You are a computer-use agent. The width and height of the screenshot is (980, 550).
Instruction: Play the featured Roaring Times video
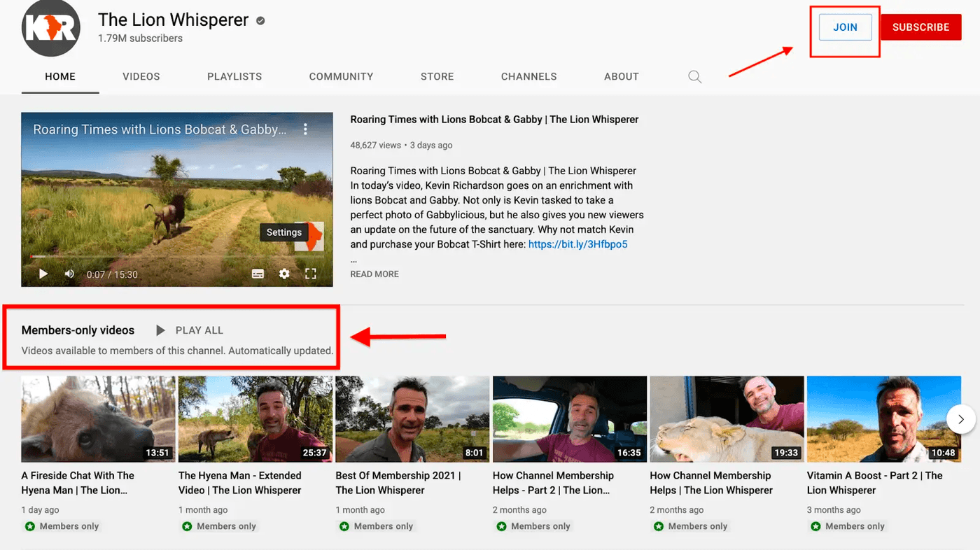pos(43,274)
